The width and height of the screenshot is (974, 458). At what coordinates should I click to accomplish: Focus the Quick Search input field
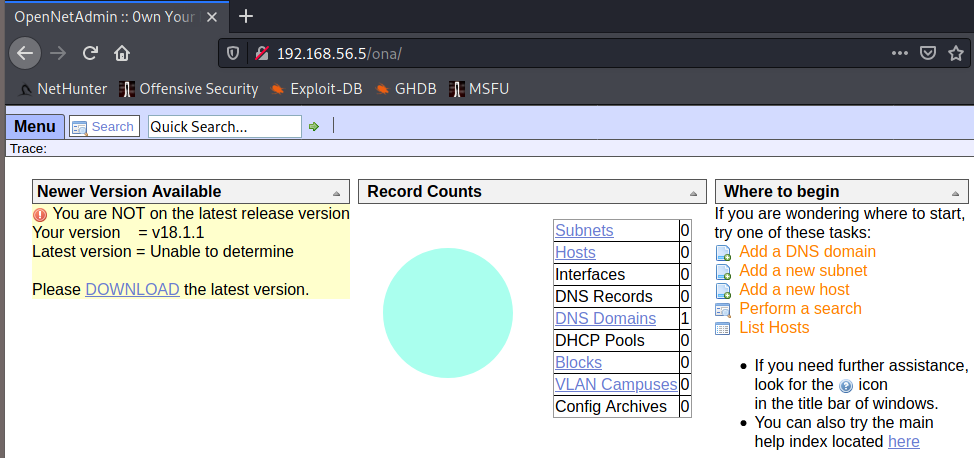coord(224,127)
